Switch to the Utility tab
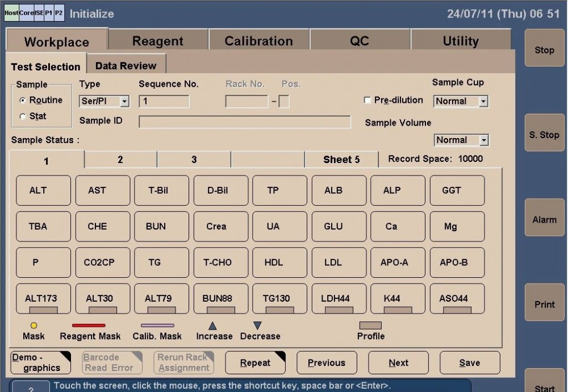This screenshot has height=392, width=568. tap(461, 40)
